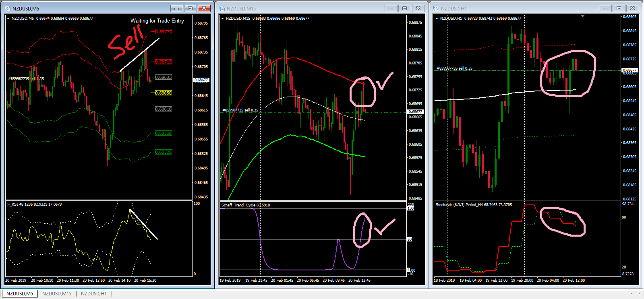Select the sell 0.35 order label in H1 chart
The width and height of the screenshot is (644, 299).
coord(455,68)
